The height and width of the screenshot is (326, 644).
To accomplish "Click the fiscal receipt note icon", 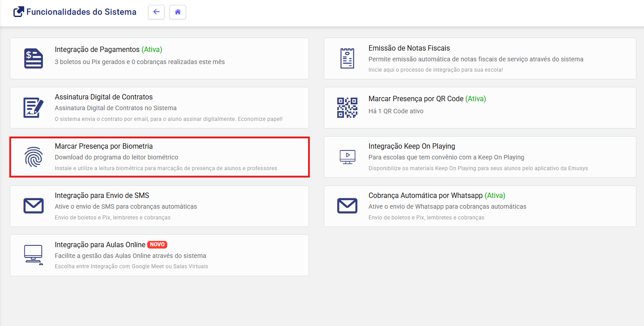I will coord(347,59).
